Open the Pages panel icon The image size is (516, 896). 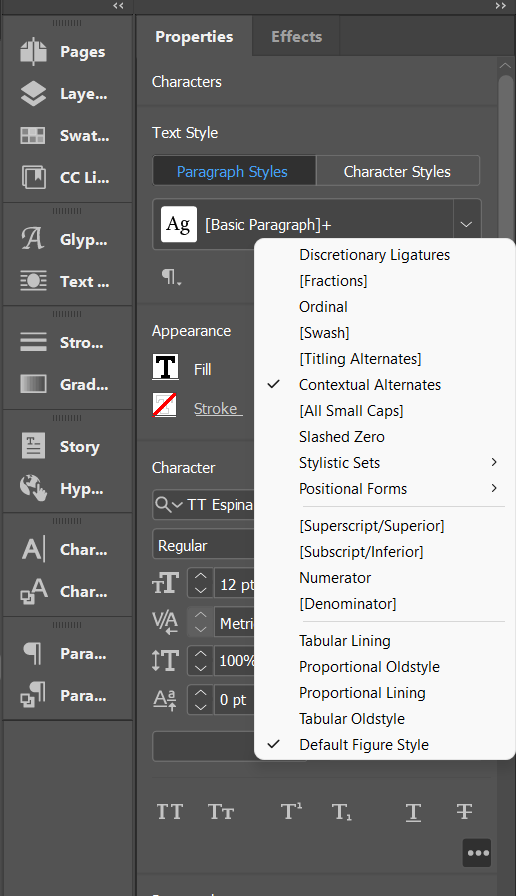[x=33, y=51]
